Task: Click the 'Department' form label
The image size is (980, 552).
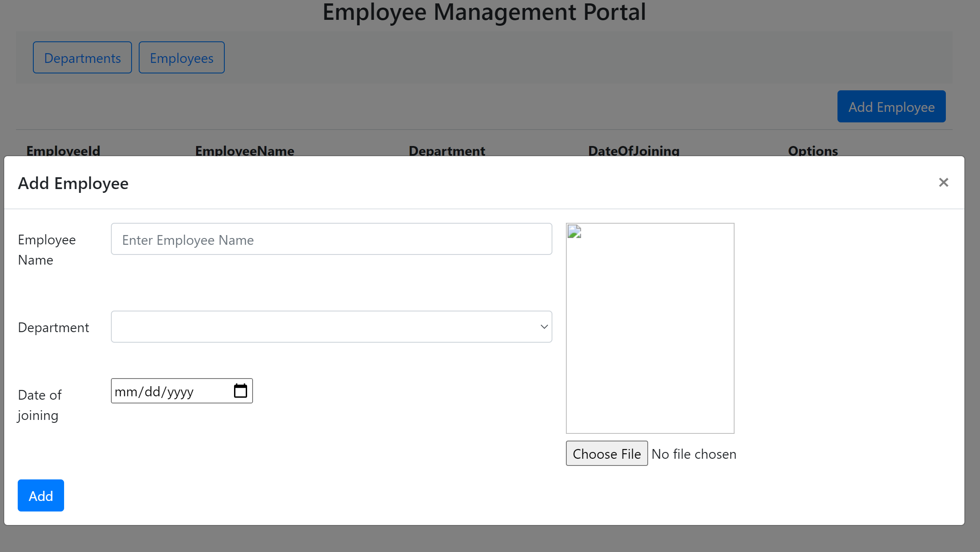Action: pos(54,327)
